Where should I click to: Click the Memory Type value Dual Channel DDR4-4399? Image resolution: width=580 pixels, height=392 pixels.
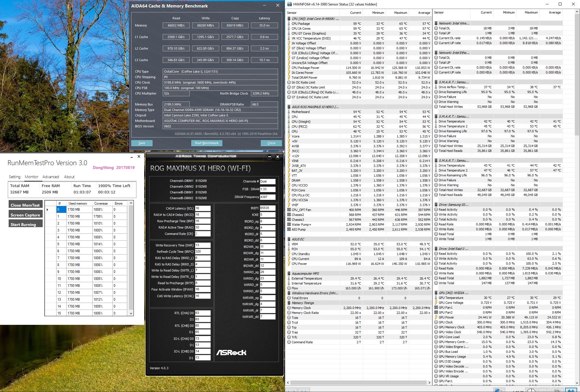click(x=220, y=110)
